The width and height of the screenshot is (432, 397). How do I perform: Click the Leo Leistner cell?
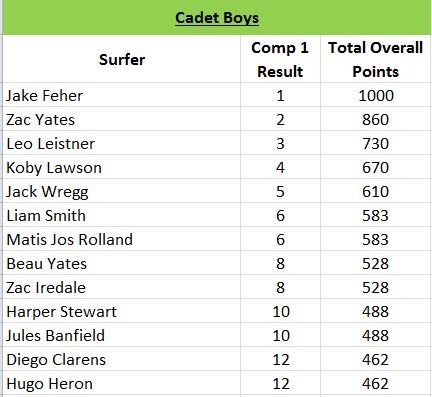tap(122, 143)
